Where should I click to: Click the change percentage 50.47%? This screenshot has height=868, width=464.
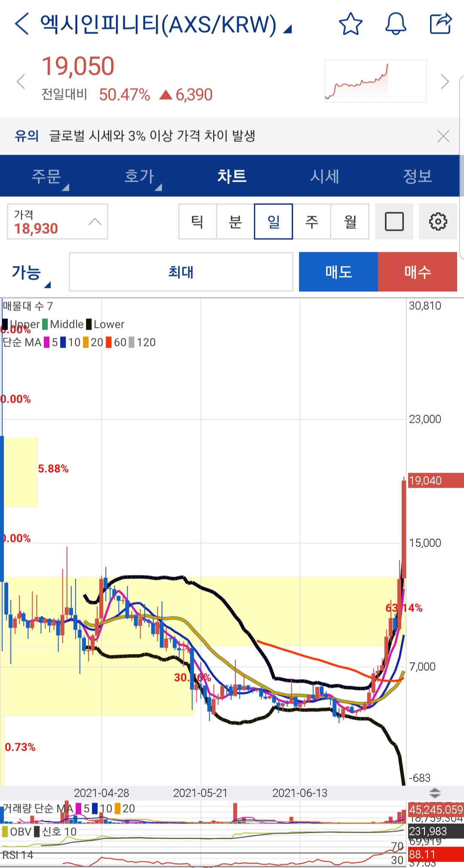click(x=125, y=95)
